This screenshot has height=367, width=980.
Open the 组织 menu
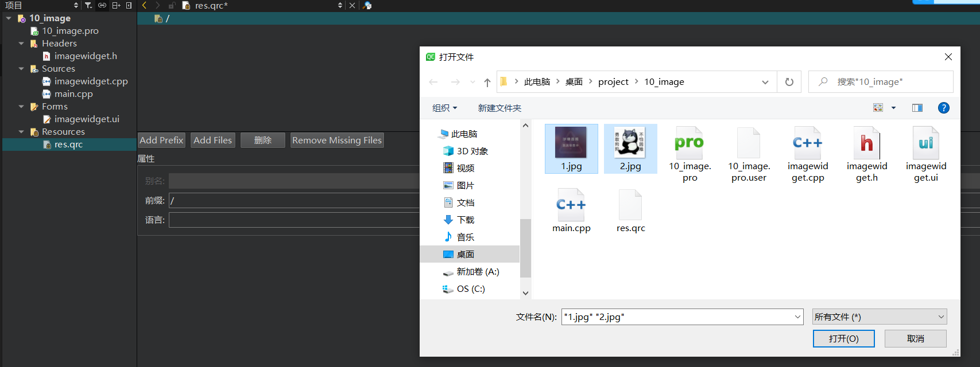click(445, 108)
